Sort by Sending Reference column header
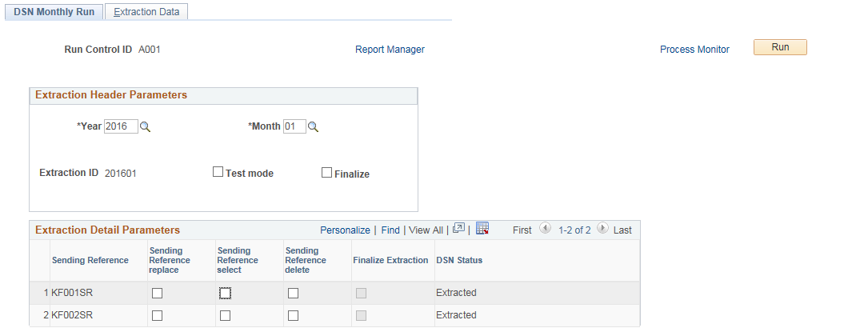 pyautogui.click(x=90, y=260)
